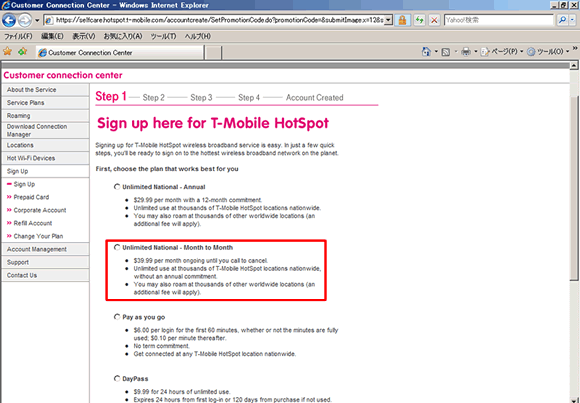Open the recent pages dropdown beside Forward
The image size is (580, 403).
point(37,20)
